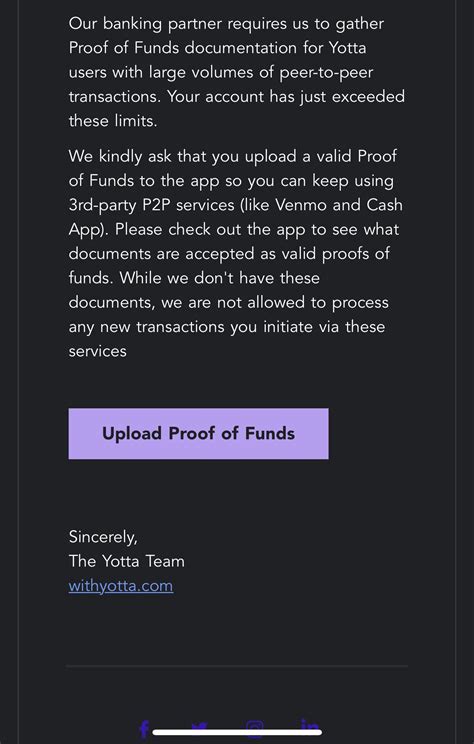Click the text documents are accepted as valid
The height and width of the screenshot is (744, 474).
point(192,254)
